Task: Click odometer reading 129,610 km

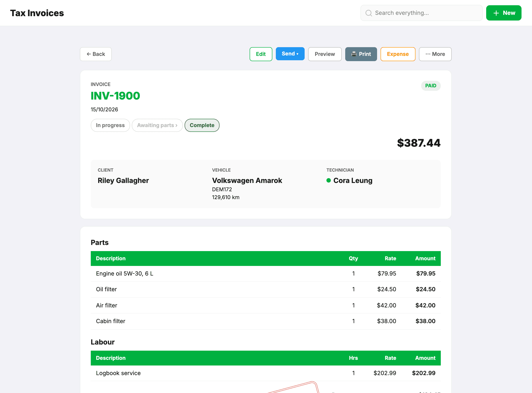Action: point(226,197)
